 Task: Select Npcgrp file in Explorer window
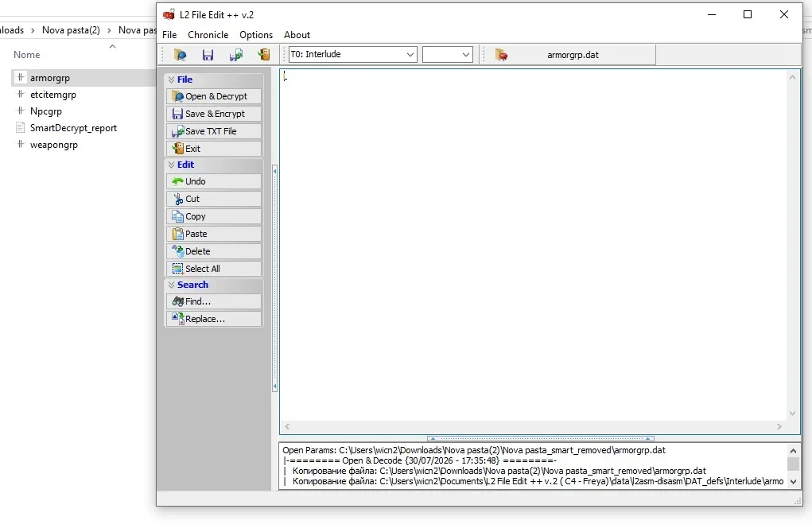[x=45, y=111]
